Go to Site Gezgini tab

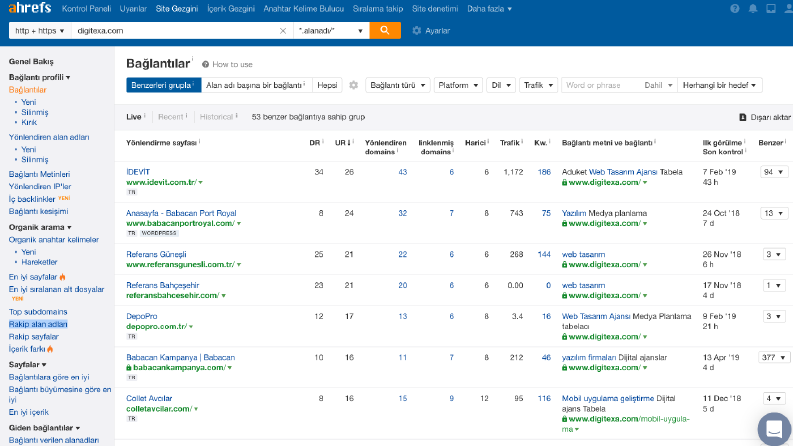tap(177, 9)
